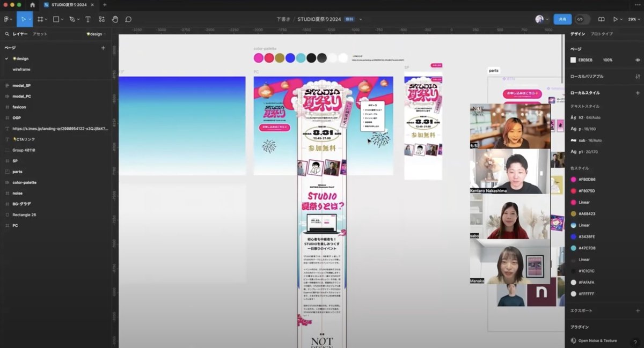Switch to the プロトタイプ tab

point(602,34)
